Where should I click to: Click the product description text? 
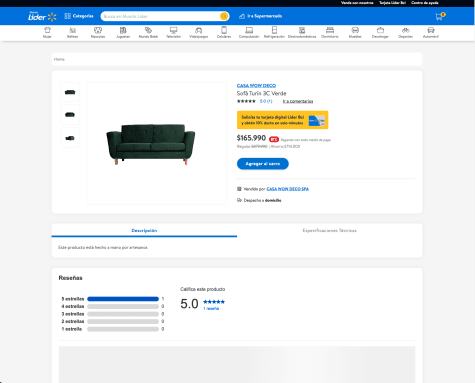103,248
